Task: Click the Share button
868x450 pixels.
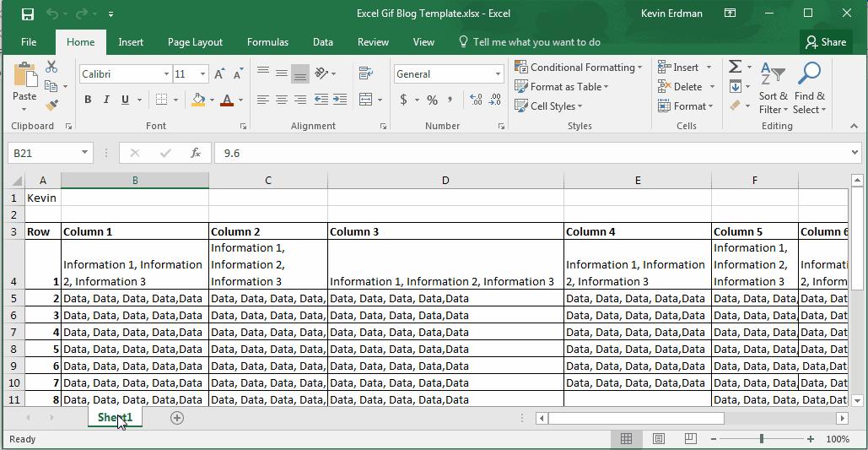Action: click(826, 42)
